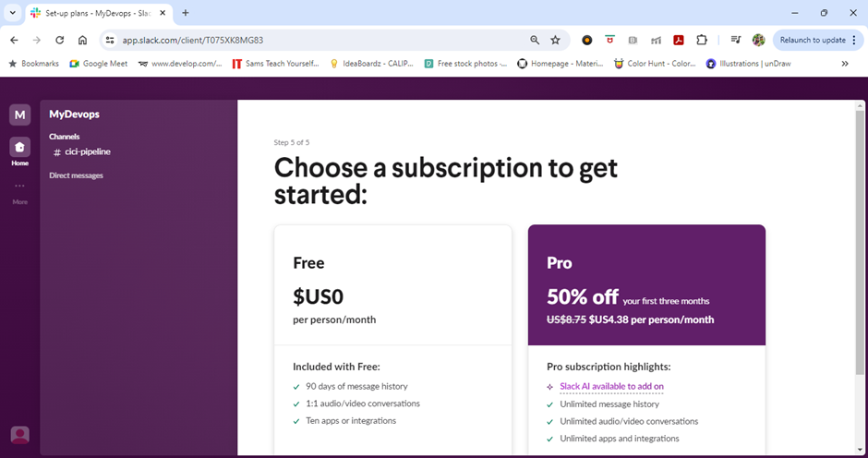The width and height of the screenshot is (868, 458).
Task: Open the Google Meet bookmark
Action: coord(98,64)
